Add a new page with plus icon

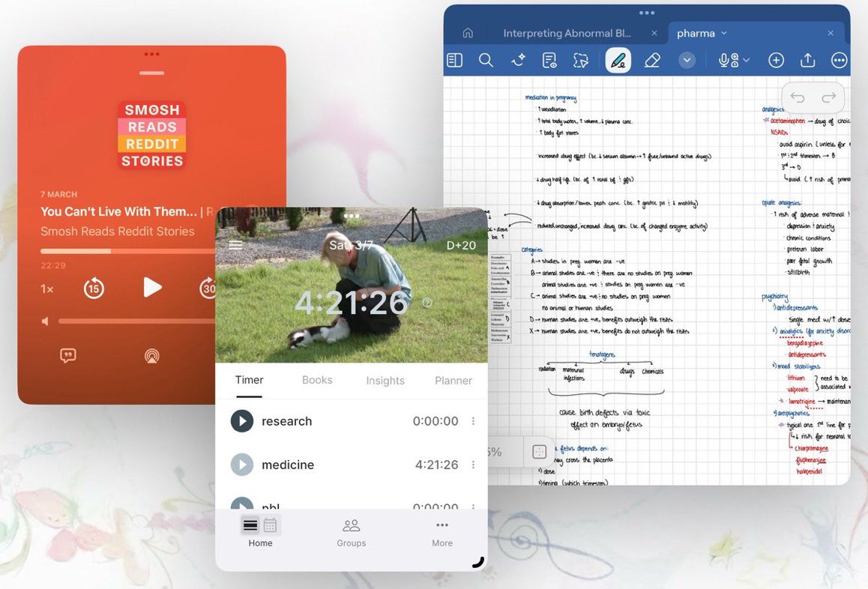coord(776,60)
